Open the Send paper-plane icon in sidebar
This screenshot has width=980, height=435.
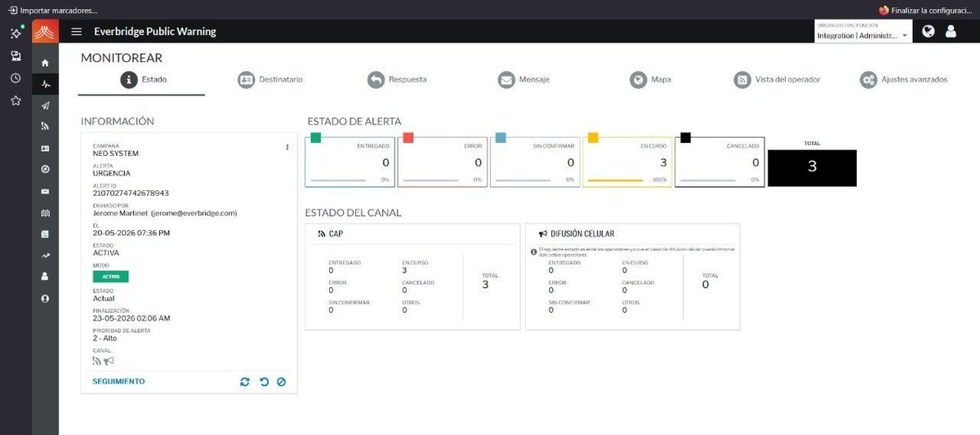click(45, 105)
